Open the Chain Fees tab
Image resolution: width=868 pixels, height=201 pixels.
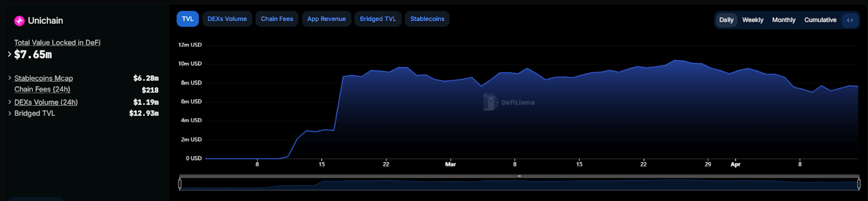(x=277, y=19)
